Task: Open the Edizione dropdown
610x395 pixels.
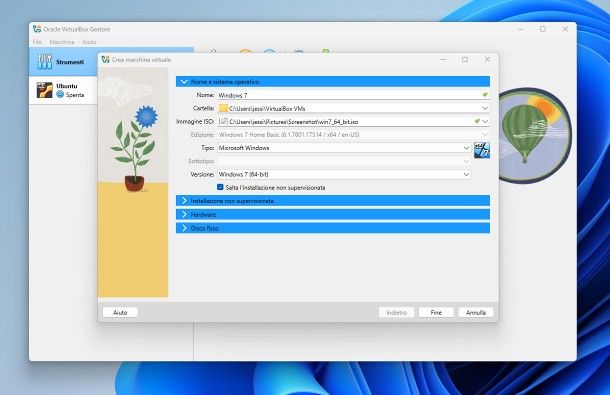Action: (485, 135)
